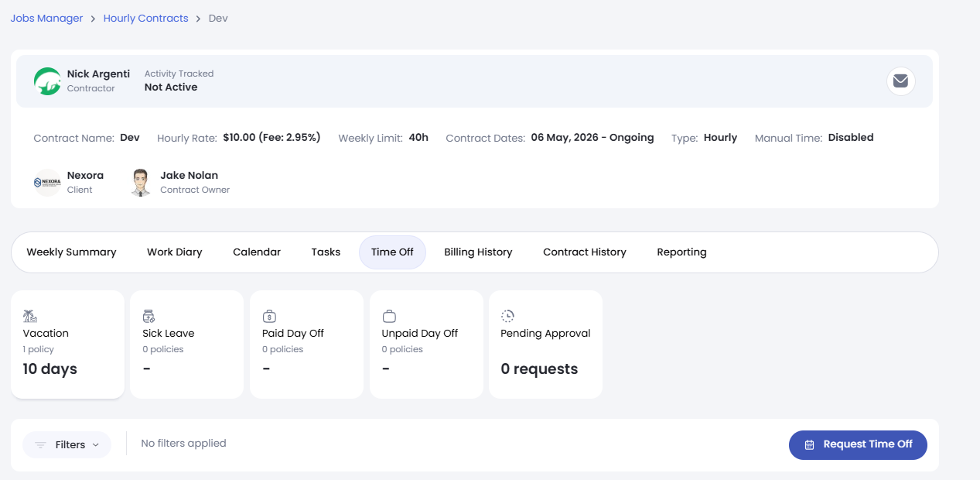This screenshot has height=480, width=980.
Task: Select the Vacation 10 days card
Action: pos(67,345)
